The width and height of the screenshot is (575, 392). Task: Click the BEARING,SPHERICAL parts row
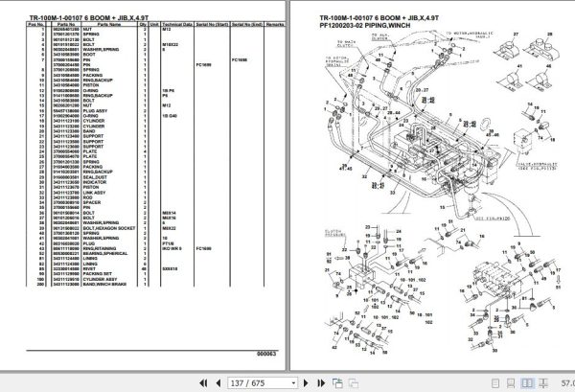click(155, 253)
